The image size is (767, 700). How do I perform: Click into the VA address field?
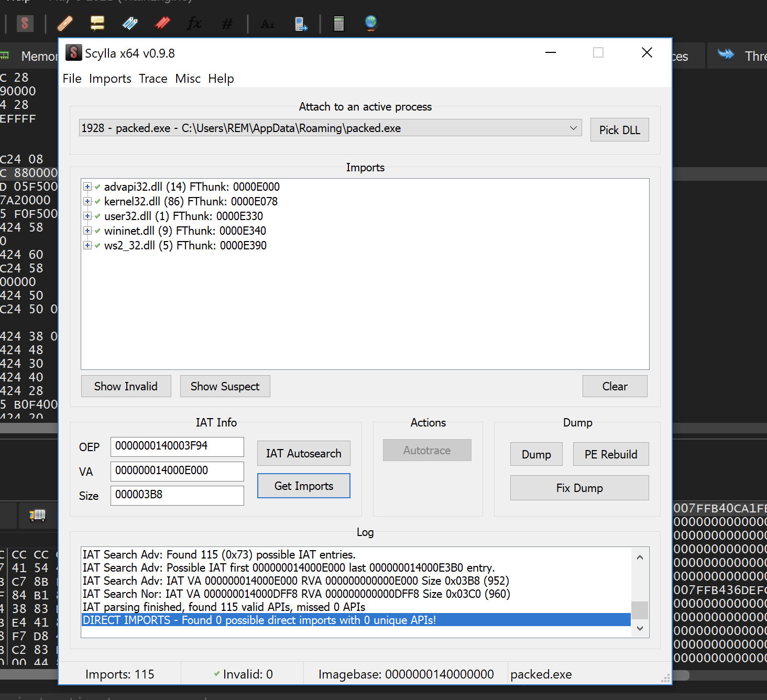coord(177,471)
